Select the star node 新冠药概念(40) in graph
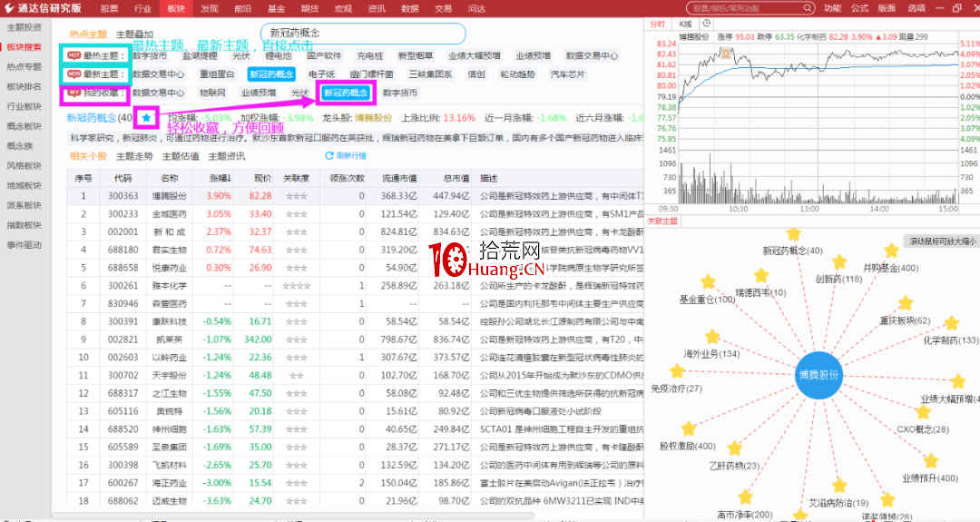 click(x=794, y=234)
